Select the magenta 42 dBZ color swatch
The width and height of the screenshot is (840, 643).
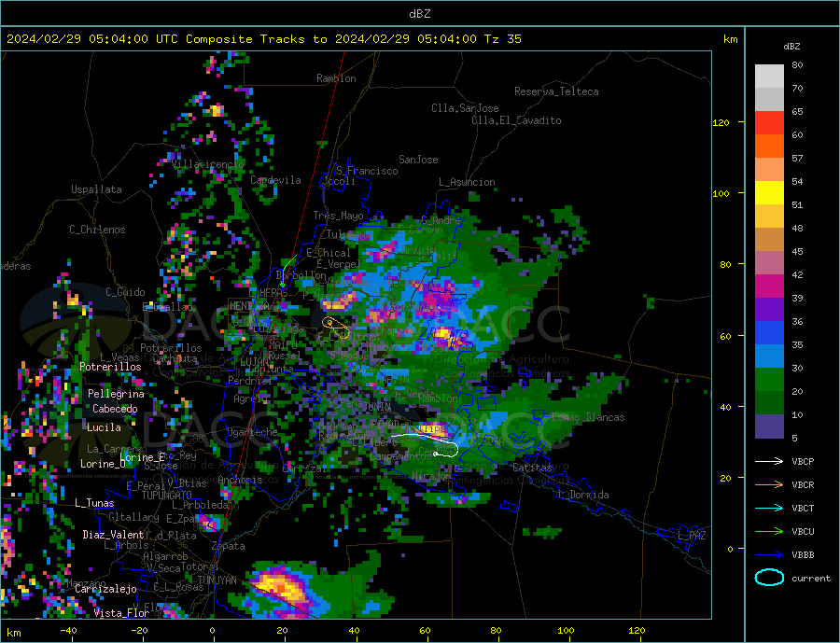[769, 287]
